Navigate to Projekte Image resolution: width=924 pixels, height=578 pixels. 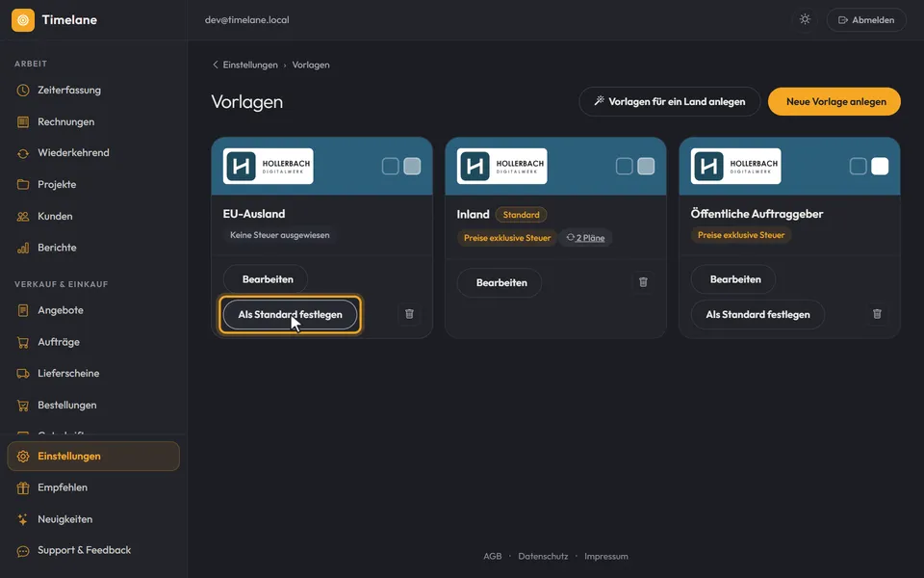coord(93,185)
